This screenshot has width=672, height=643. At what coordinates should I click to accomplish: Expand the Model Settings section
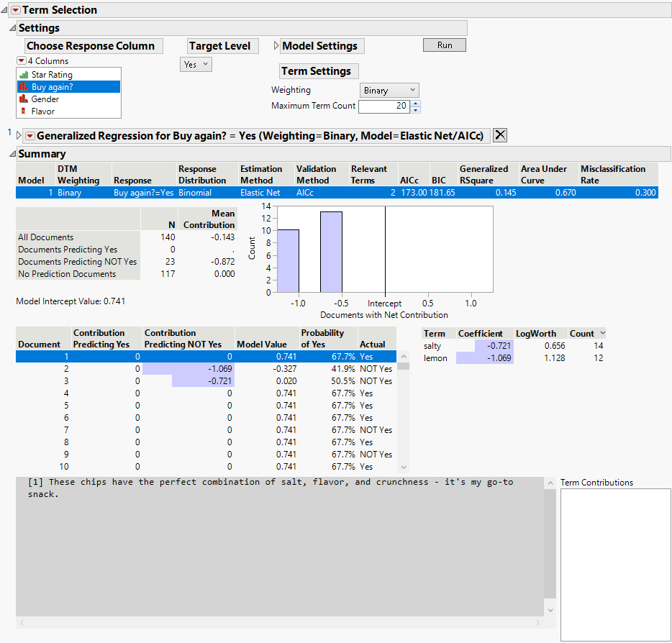277,46
